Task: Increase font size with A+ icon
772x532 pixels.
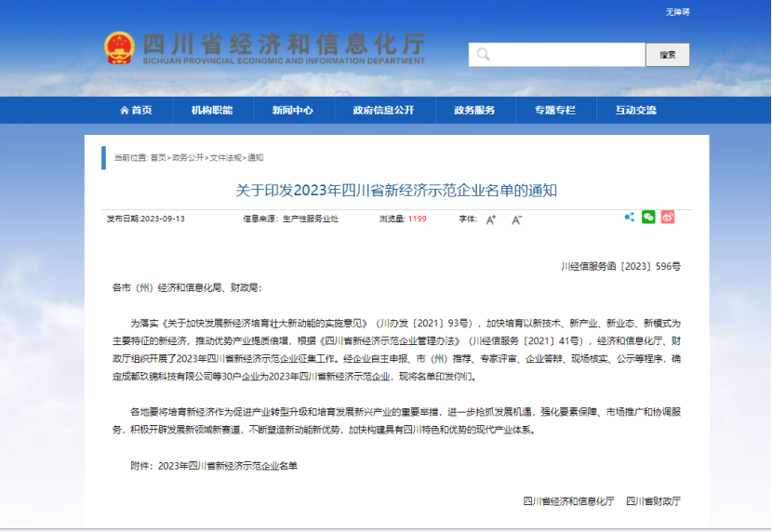Action: click(x=491, y=219)
